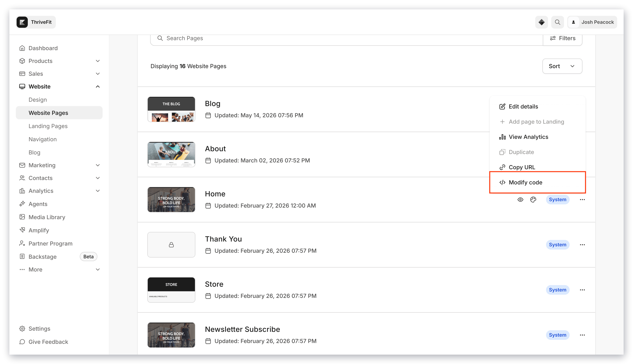This screenshot has width=633, height=364.
Task: Choose Duplicate from context menu
Action: tap(537, 152)
